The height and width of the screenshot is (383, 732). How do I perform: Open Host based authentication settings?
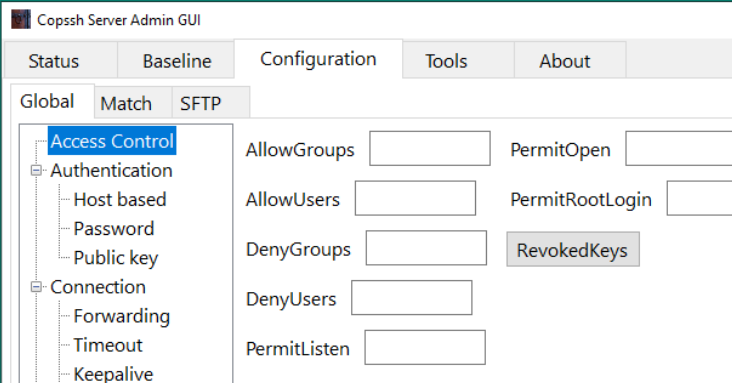(120, 199)
